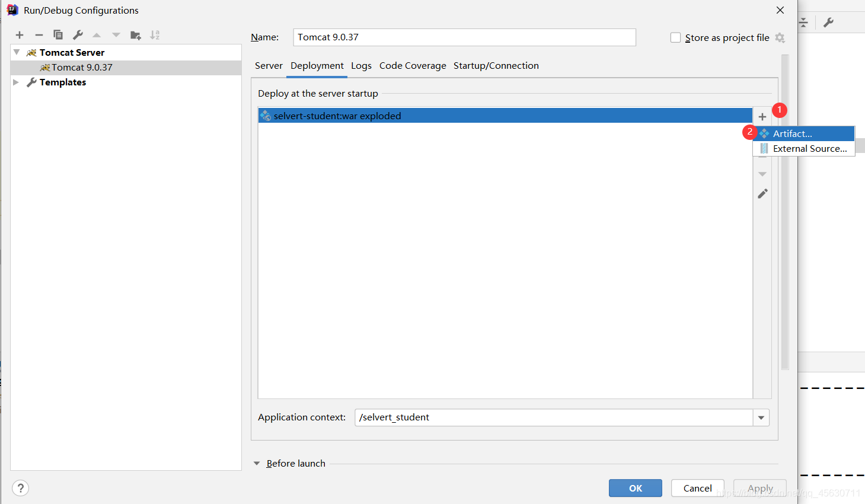Expand the Templates tree node
Viewport: 865px width, 504px height.
pyautogui.click(x=16, y=82)
